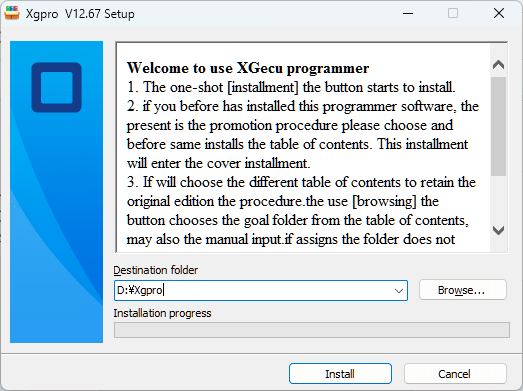Click the blue wave sidebar banner
Image resolution: width=523 pixels, height=391 pixels.
tap(56, 192)
